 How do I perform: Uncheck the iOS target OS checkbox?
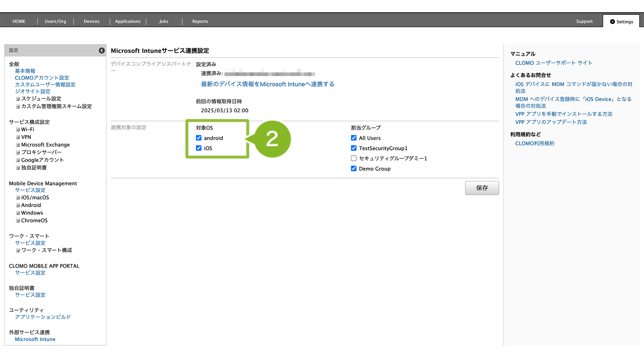coord(198,148)
